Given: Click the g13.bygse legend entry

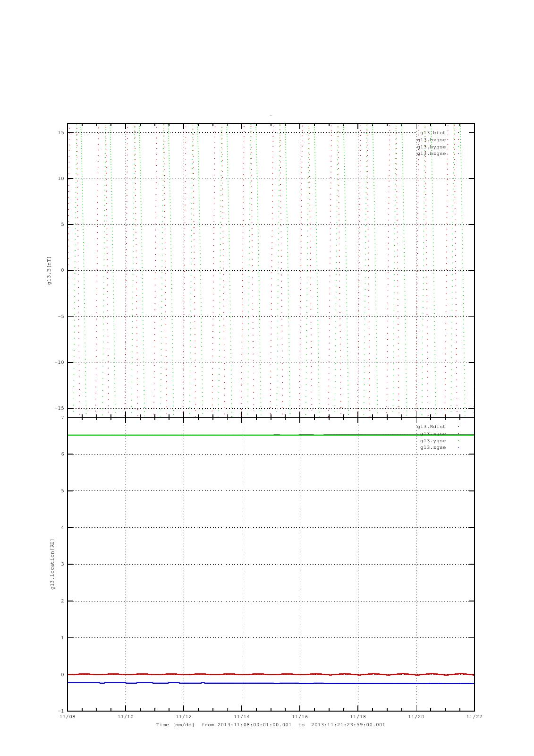Looking at the screenshot, I should pos(431,147).
